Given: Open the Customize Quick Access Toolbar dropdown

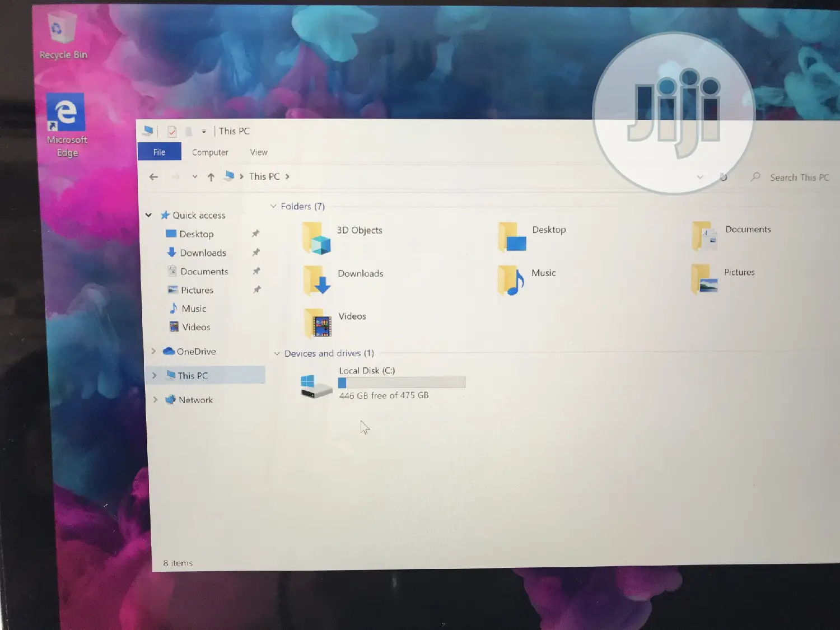Looking at the screenshot, I should 204,132.
